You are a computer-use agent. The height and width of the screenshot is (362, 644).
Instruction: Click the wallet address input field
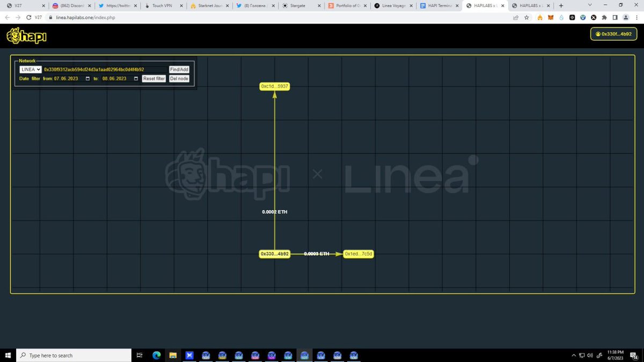pos(105,69)
